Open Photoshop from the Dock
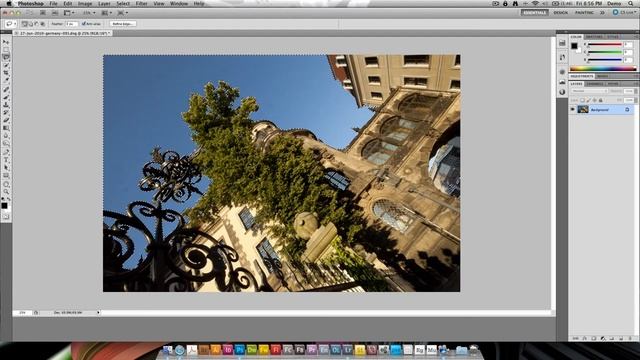 tap(240, 350)
